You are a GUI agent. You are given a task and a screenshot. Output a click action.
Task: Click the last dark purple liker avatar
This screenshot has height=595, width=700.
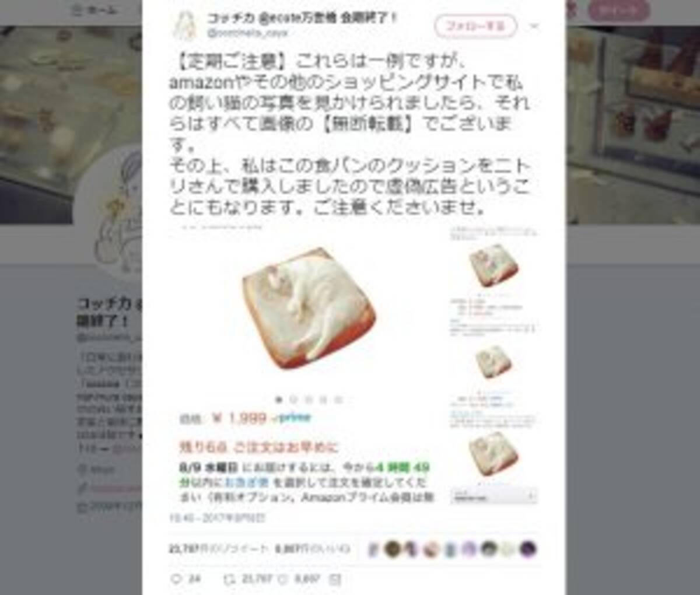pos(528,549)
